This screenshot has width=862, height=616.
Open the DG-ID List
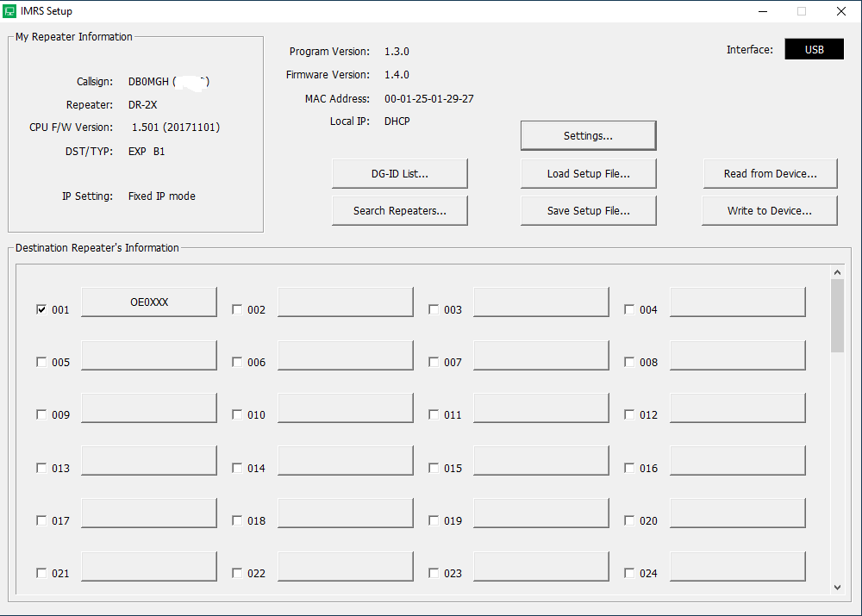[400, 174]
